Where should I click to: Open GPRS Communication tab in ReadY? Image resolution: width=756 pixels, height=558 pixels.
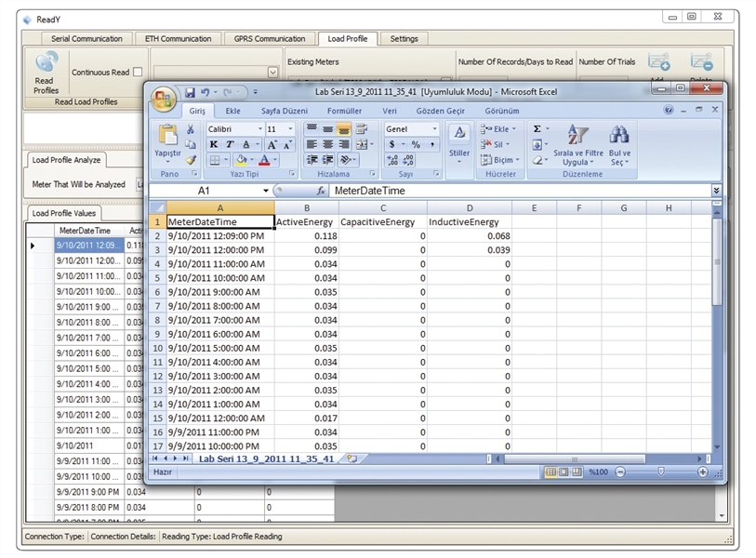tap(270, 38)
